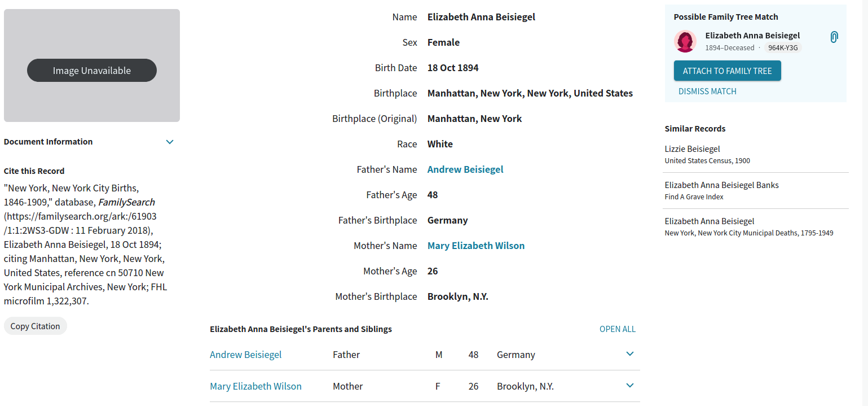Image resolution: width=868 pixels, height=406 pixels.
Task: Open father's name link Andrew Beisiegel
Action: (465, 169)
